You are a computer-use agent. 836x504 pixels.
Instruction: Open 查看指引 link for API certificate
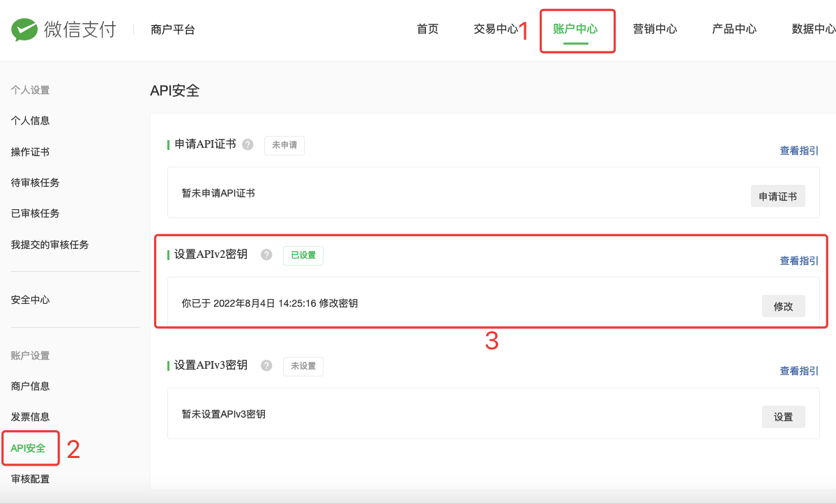tap(798, 151)
